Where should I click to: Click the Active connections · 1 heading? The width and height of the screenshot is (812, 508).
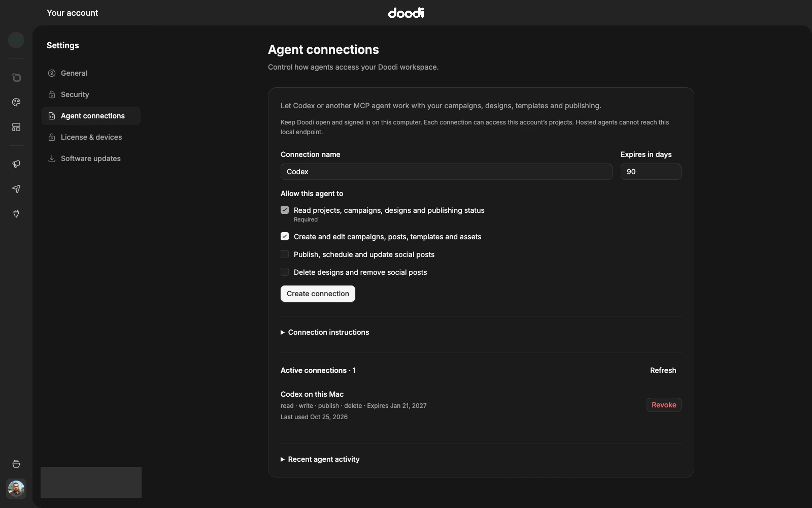point(318,370)
